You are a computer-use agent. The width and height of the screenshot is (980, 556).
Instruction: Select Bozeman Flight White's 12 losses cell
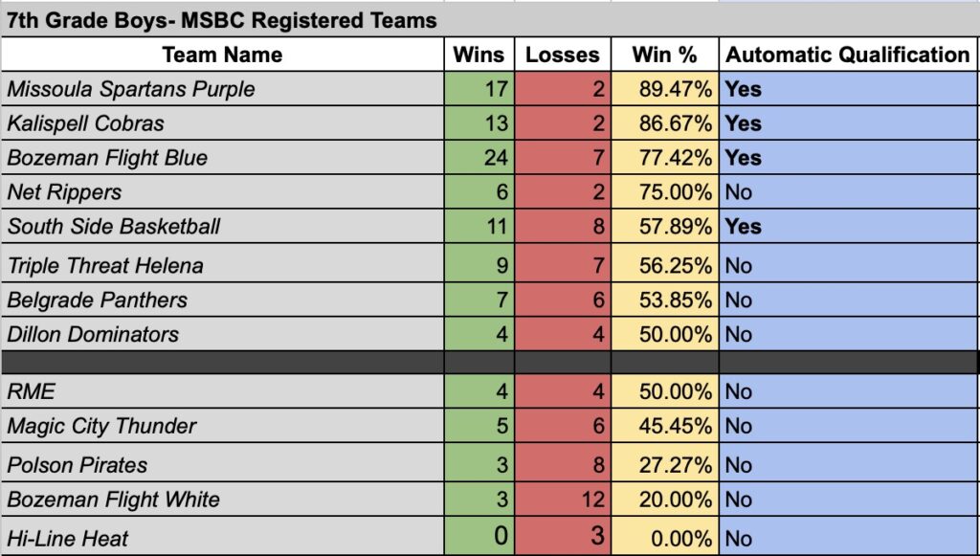point(563,500)
